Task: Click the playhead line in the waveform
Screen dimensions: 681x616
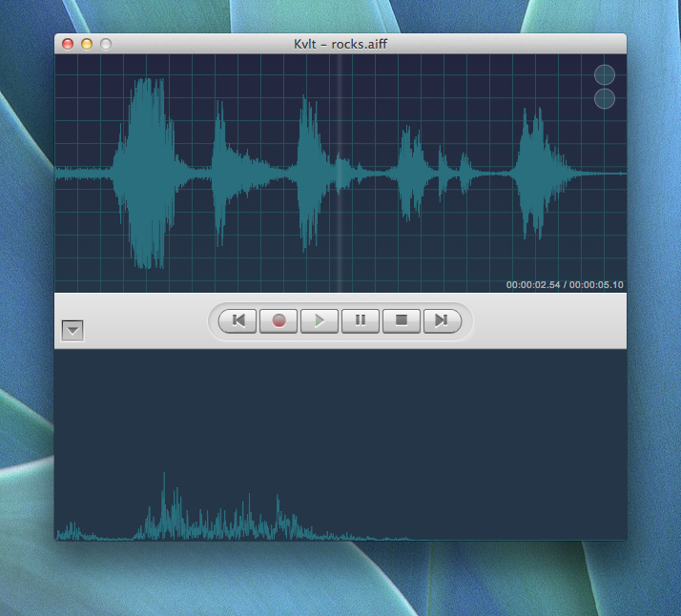Action: (x=340, y=174)
